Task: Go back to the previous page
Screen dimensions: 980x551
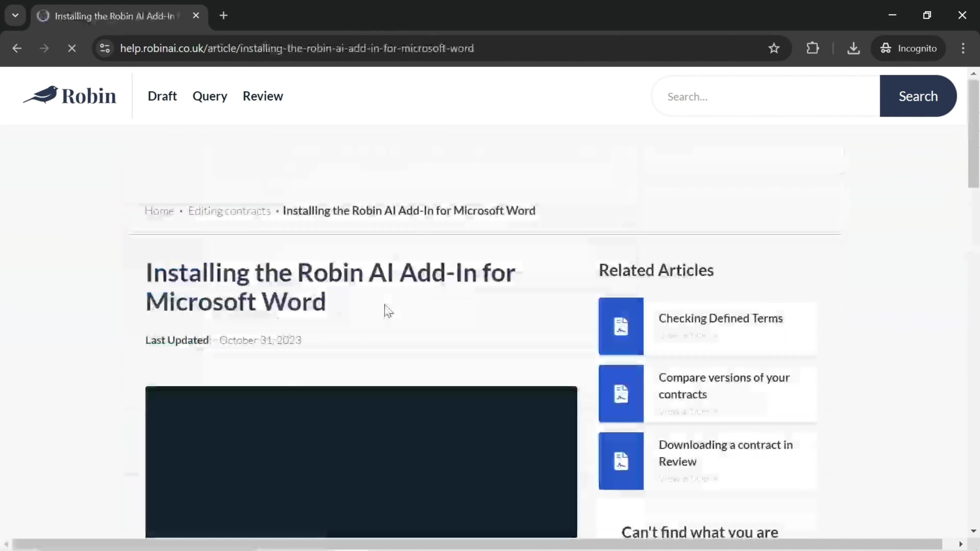Action: pos(17,48)
